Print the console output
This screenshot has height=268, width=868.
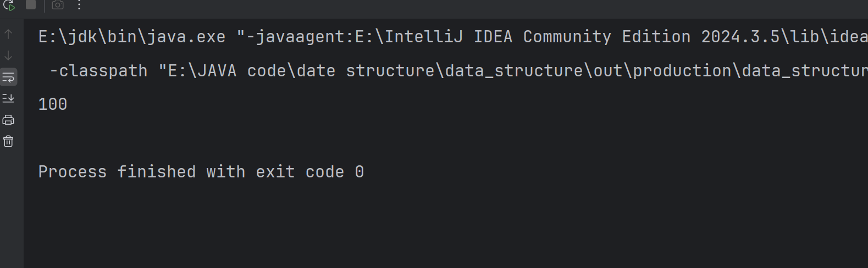(x=9, y=120)
